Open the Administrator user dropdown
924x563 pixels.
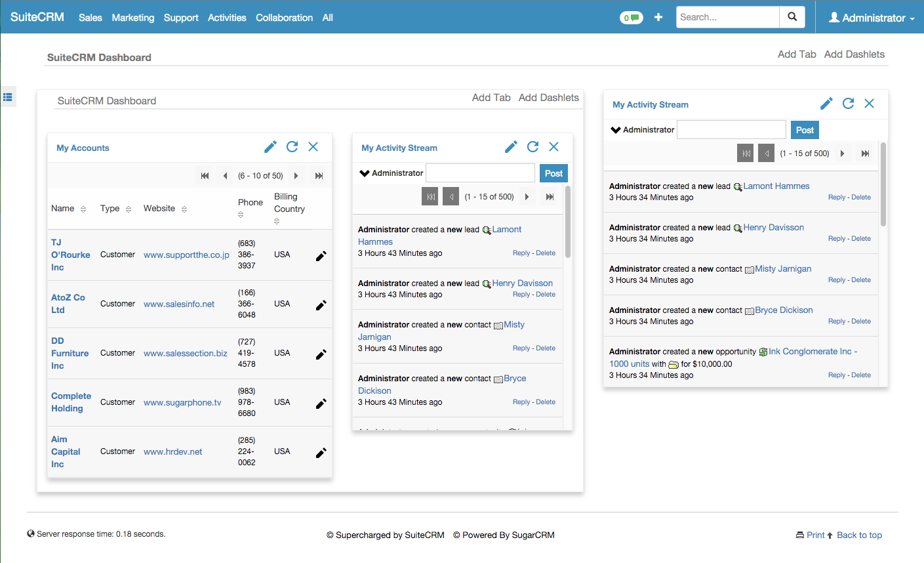coord(872,18)
